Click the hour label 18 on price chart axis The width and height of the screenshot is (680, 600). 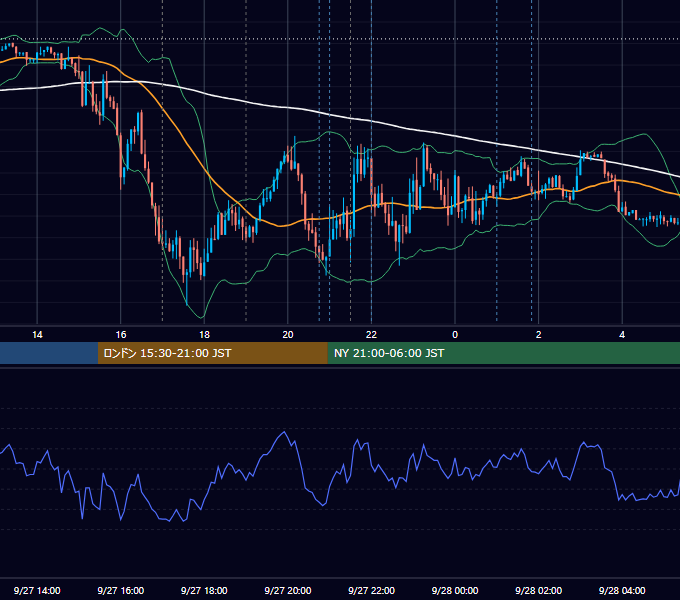click(204, 335)
